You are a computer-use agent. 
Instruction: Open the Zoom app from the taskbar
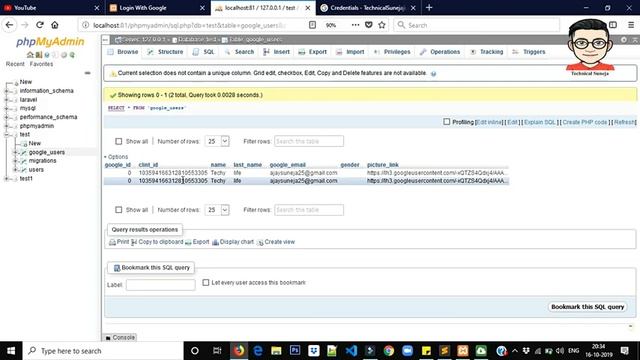tap(407, 351)
